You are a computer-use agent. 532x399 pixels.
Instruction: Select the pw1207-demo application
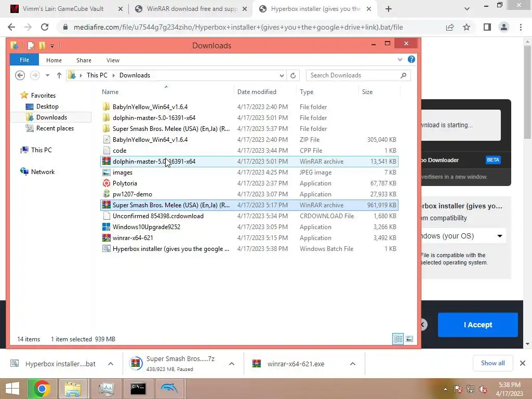[249, 194]
